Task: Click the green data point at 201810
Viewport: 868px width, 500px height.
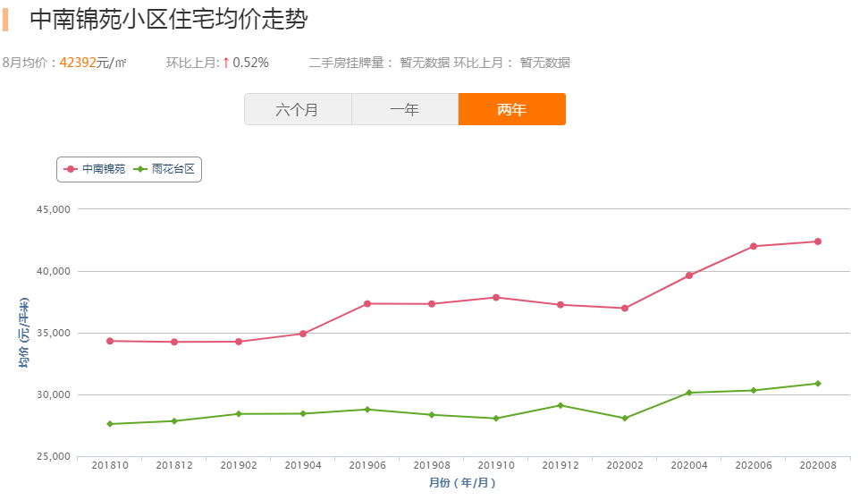Action: click(110, 424)
